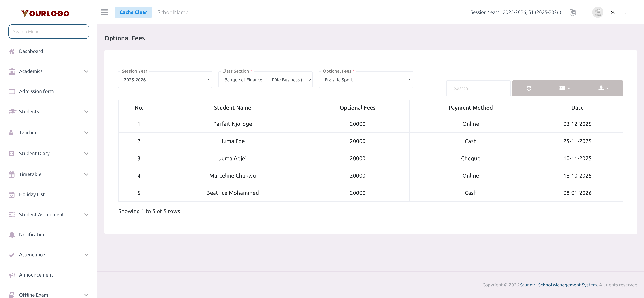
Task: Select the Announcement megaphone icon
Action: [12, 275]
